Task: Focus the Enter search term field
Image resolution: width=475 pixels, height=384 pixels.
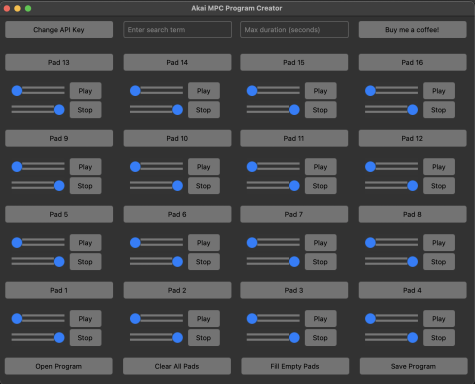Action: point(177,30)
